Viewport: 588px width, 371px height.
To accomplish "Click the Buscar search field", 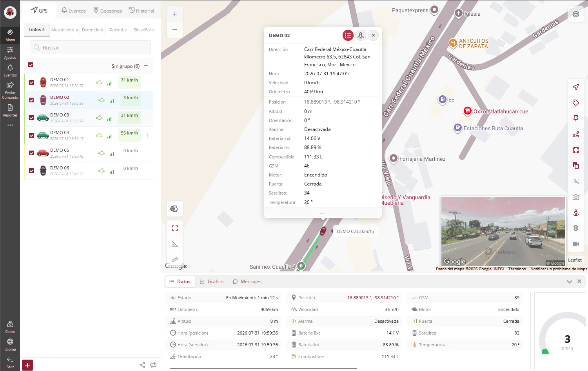I will pos(90,47).
